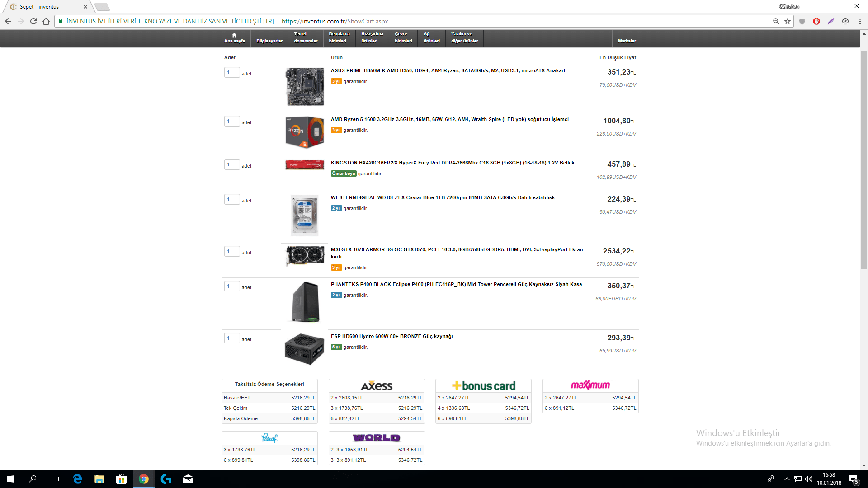Click the quantity field for AMD Ryzen 5

[231, 122]
